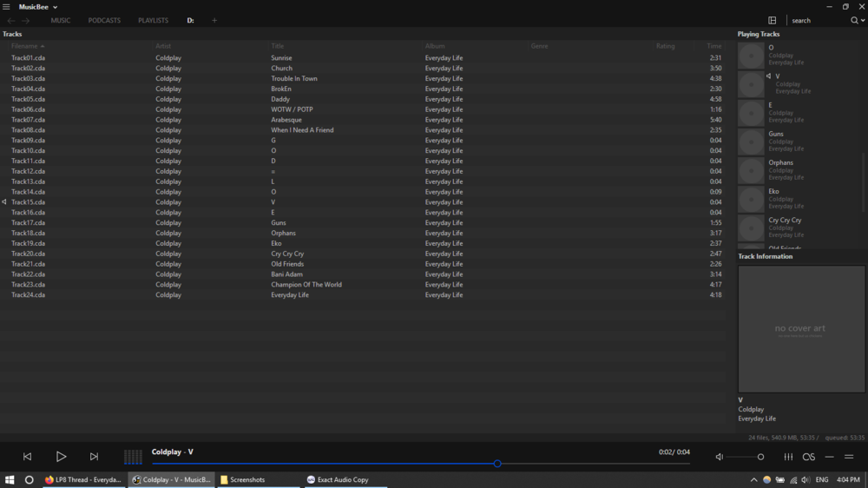Select Champion Of The World track
The height and width of the screenshot is (488, 868).
[306, 285]
